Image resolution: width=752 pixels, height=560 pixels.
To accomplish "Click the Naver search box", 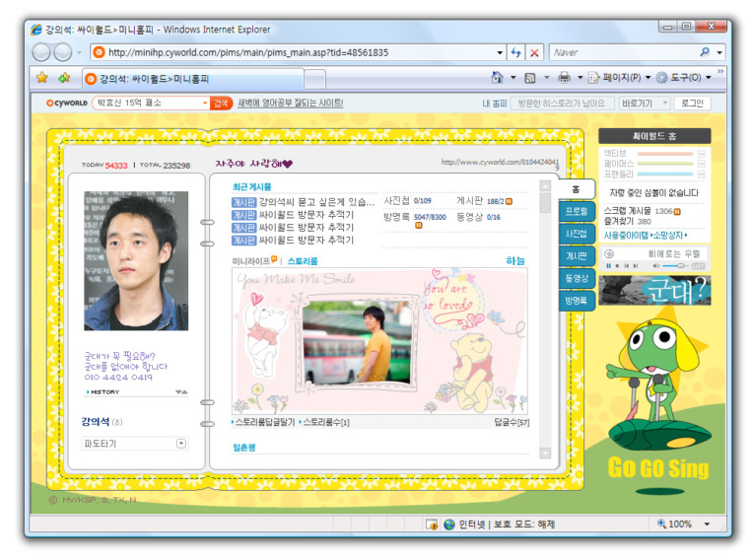I will [623, 52].
